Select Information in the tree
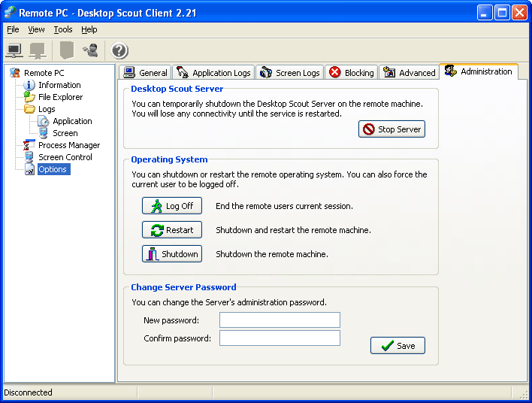The width and height of the screenshot is (532, 403). (x=59, y=85)
